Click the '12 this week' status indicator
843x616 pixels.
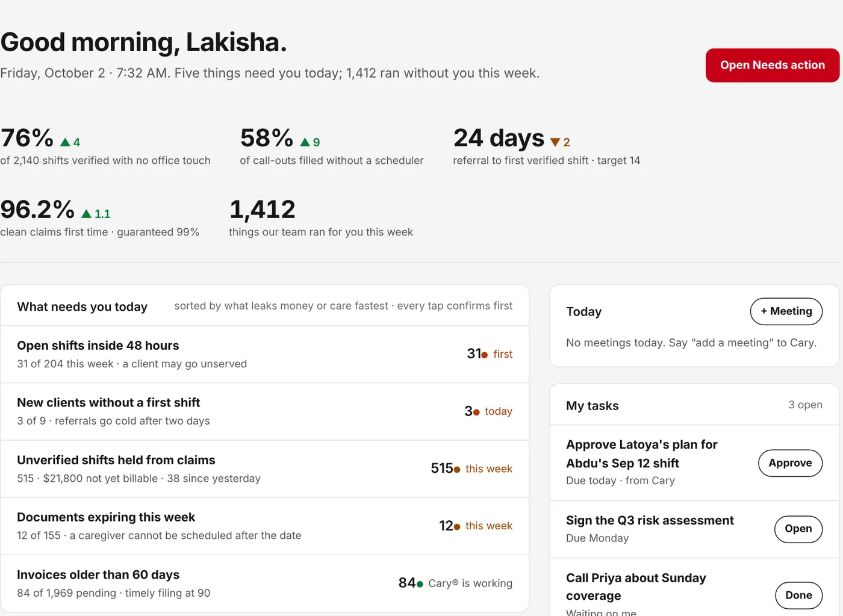[476, 526]
